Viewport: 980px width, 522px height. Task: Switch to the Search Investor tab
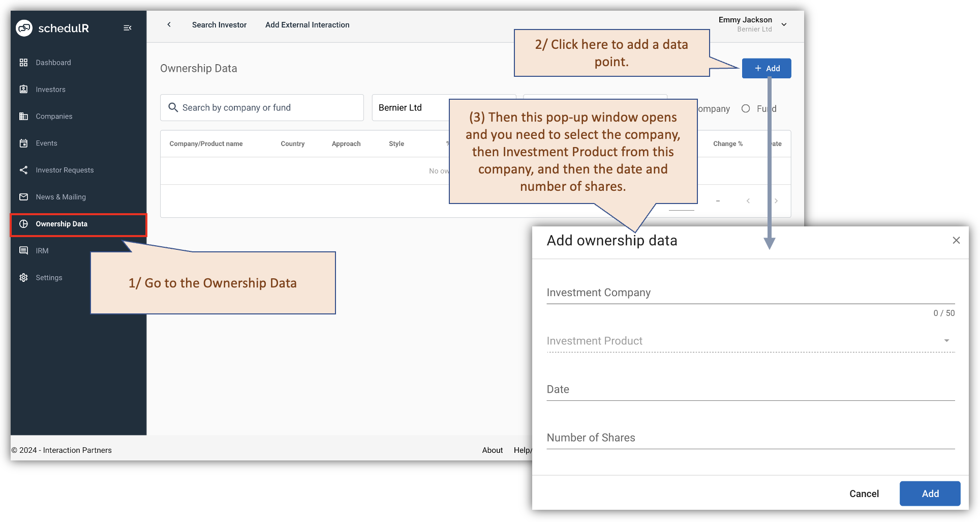(219, 24)
